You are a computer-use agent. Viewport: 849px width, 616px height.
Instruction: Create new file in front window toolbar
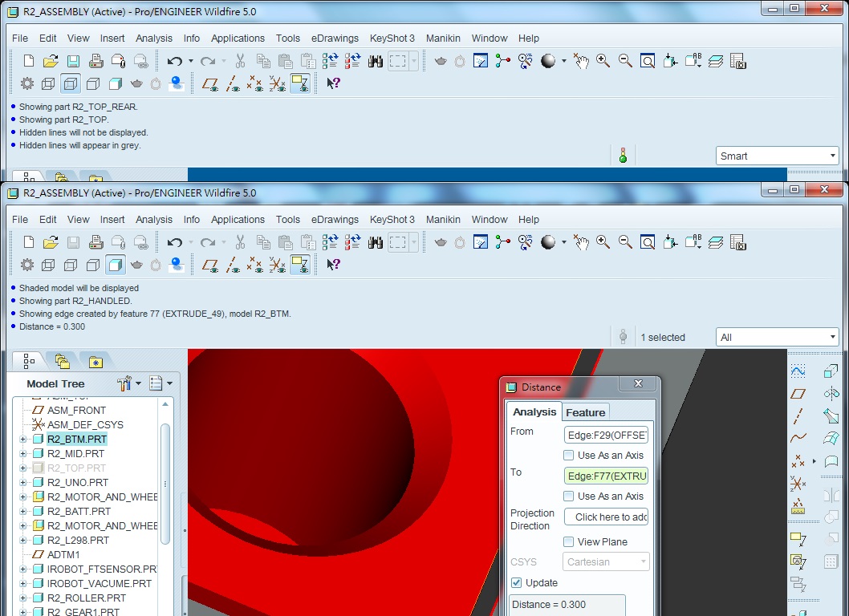pyautogui.click(x=29, y=242)
